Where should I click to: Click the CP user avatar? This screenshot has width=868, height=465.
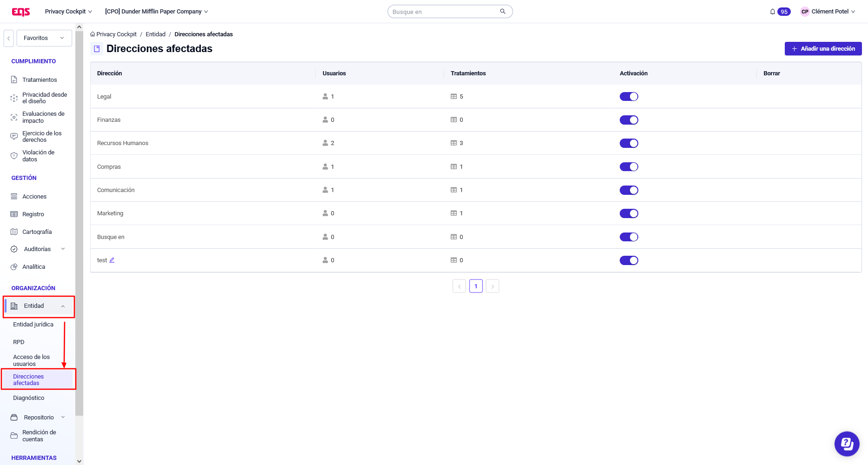point(805,12)
